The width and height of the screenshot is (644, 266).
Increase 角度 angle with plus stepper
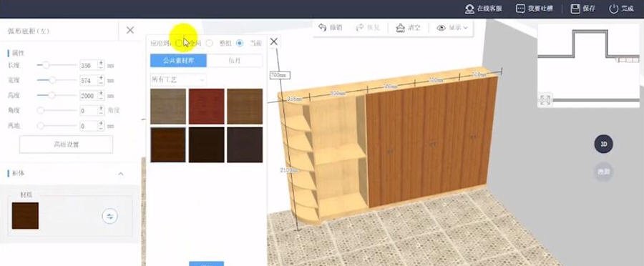(x=101, y=109)
